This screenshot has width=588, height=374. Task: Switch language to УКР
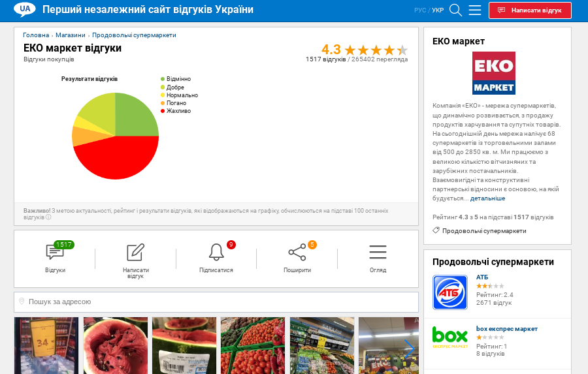(x=438, y=10)
